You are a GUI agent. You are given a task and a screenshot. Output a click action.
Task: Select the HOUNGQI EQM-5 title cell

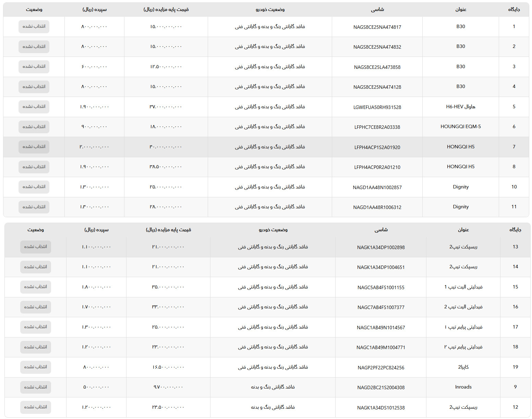coord(460,126)
